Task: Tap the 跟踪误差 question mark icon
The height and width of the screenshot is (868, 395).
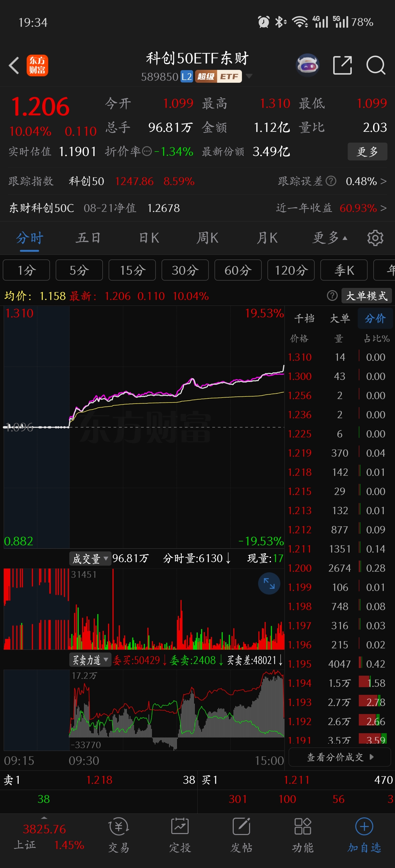Action: (x=331, y=181)
